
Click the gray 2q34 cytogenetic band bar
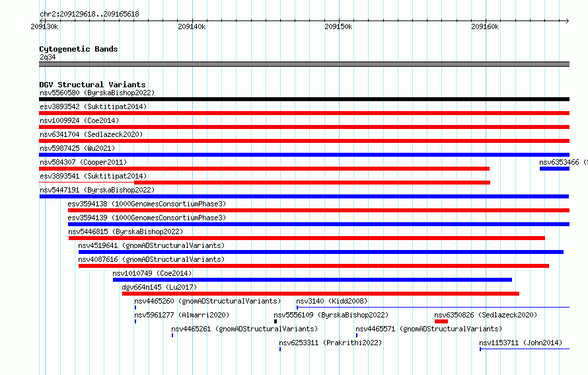point(304,64)
